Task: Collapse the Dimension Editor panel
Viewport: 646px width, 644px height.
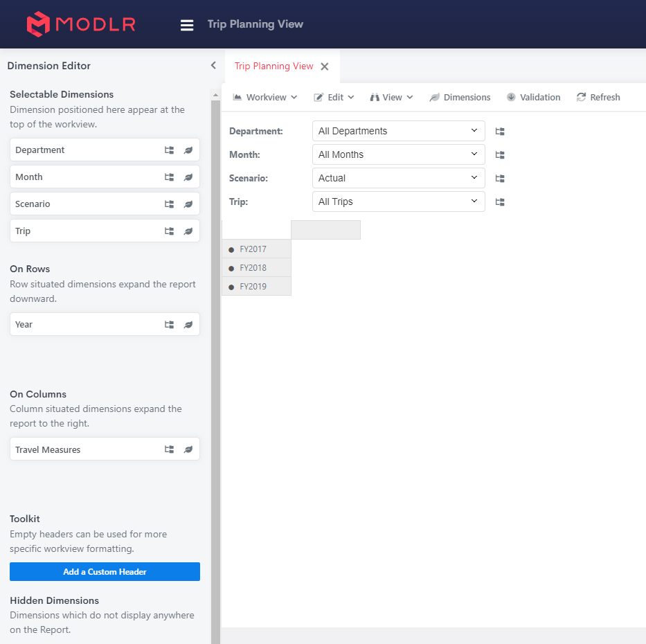Action: [213, 66]
